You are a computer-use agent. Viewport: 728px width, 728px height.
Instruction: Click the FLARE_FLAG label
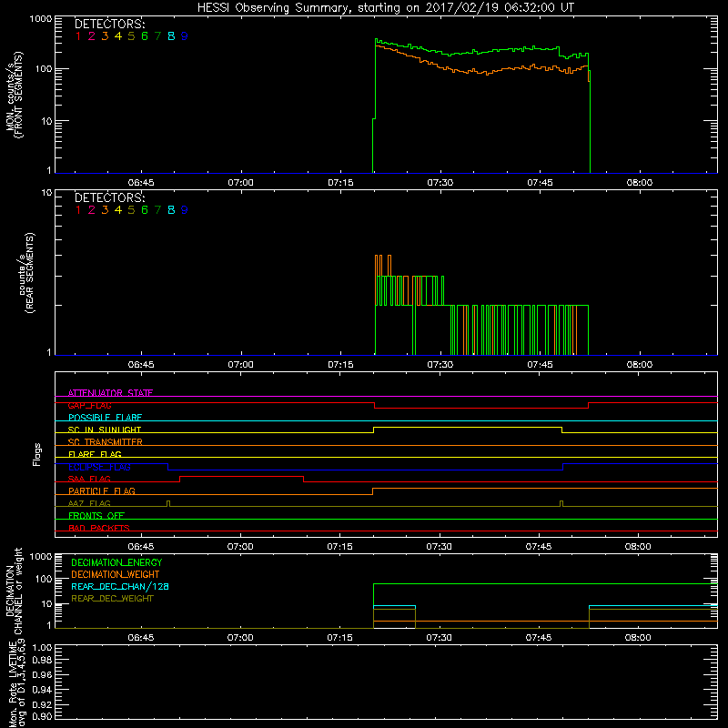point(95,454)
